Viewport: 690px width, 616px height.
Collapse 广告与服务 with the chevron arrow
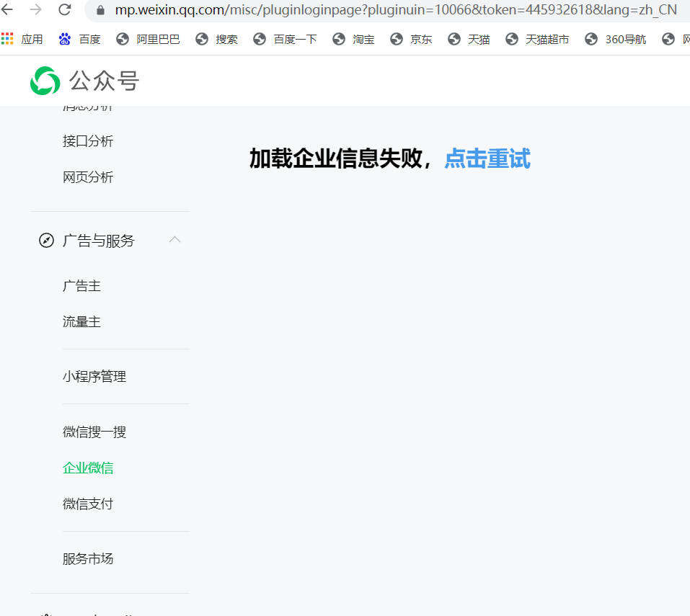(x=174, y=240)
